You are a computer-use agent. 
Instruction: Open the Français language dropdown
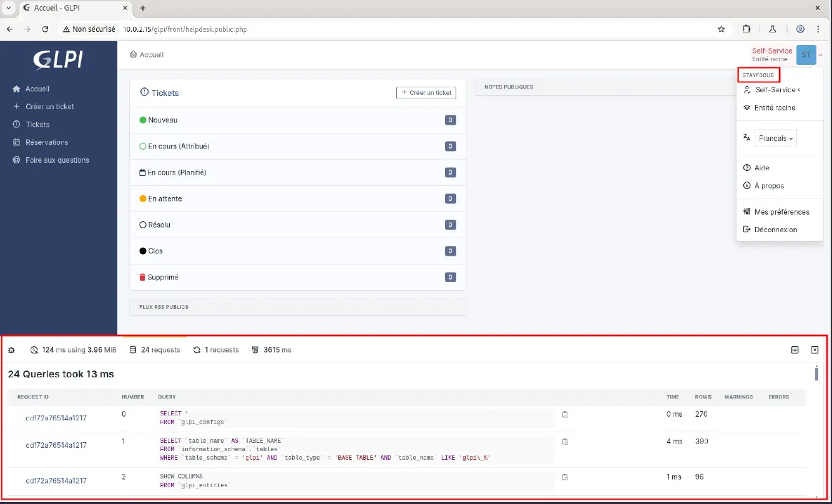(x=776, y=138)
